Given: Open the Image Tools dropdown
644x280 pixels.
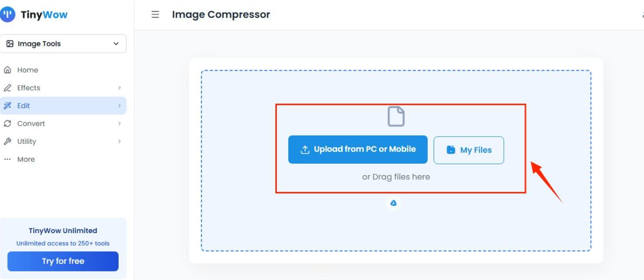Looking at the screenshot, I should [63, 44].
